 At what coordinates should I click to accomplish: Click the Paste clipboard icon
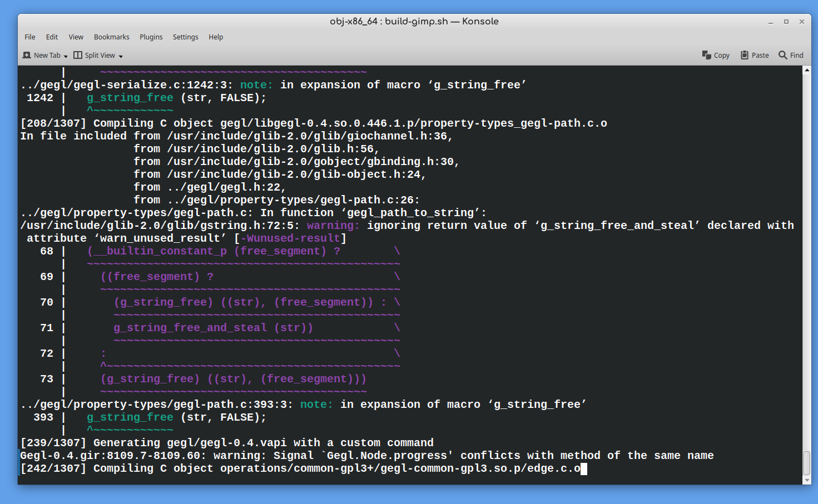click(745, 55)
